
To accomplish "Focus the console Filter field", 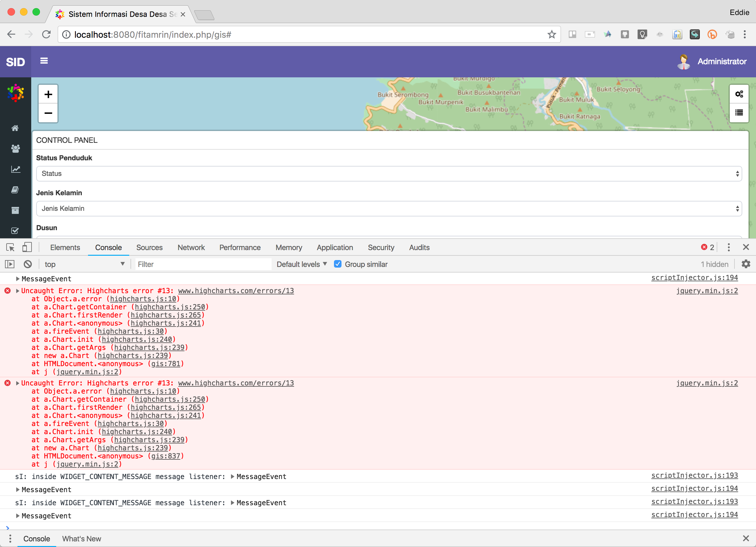I will [203, 264].
